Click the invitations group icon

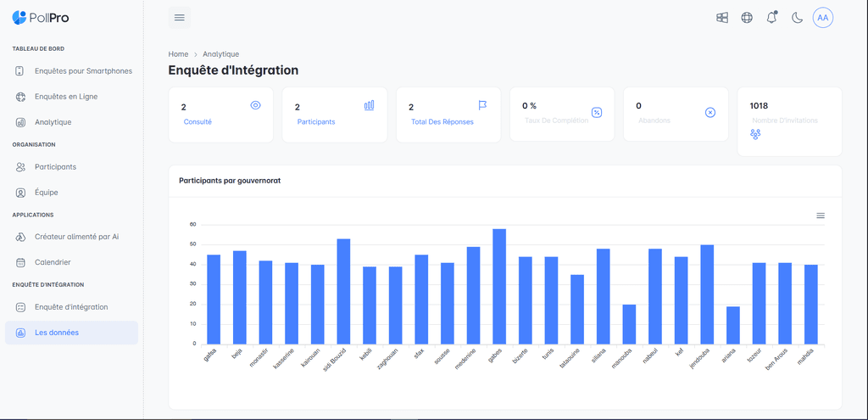[x=755, y=134]
